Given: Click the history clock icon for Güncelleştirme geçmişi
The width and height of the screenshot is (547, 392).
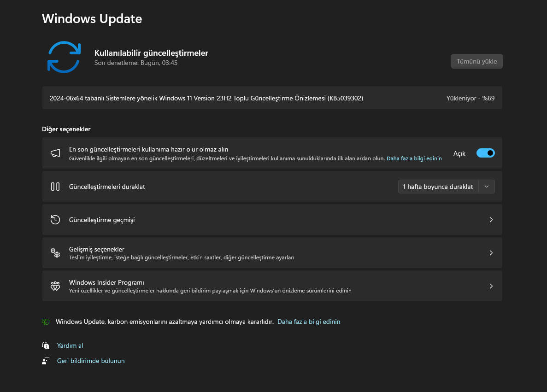Looking at the screenshot, I should point(55,220).
